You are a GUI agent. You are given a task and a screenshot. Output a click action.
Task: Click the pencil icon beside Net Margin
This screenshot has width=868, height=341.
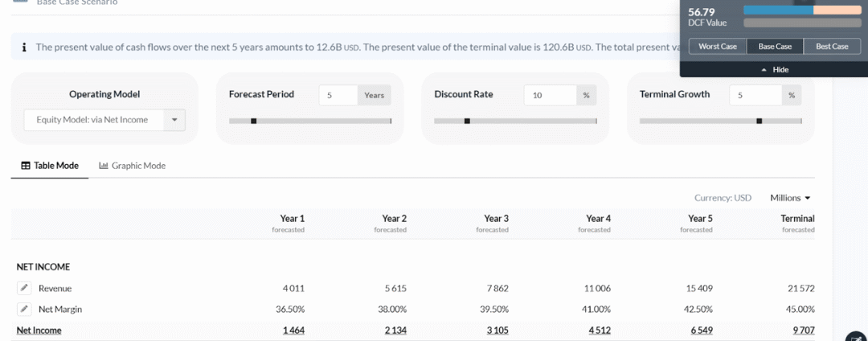click(x=24, y=309)
